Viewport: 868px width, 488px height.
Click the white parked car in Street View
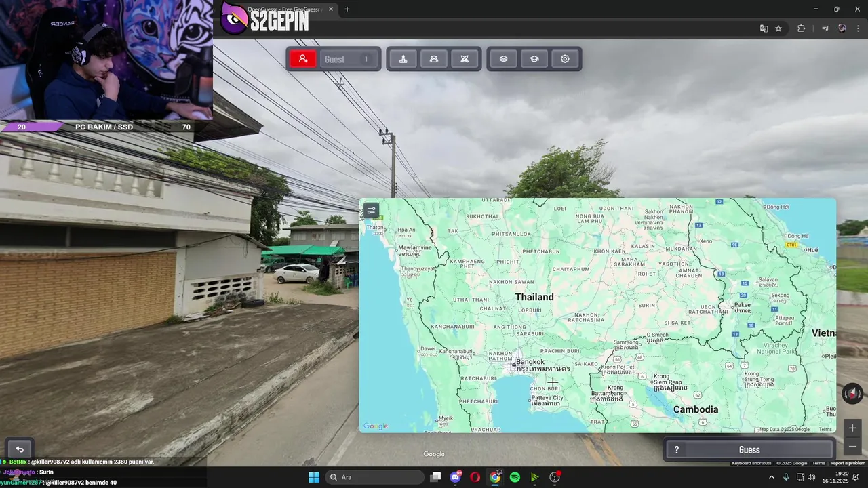click(297, 274)
